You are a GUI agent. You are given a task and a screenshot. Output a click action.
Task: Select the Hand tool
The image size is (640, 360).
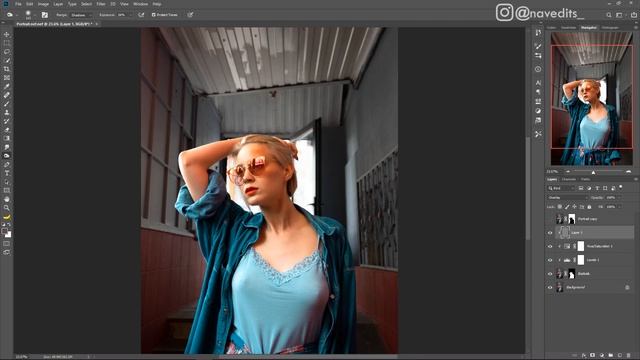(x=7, y=199)
